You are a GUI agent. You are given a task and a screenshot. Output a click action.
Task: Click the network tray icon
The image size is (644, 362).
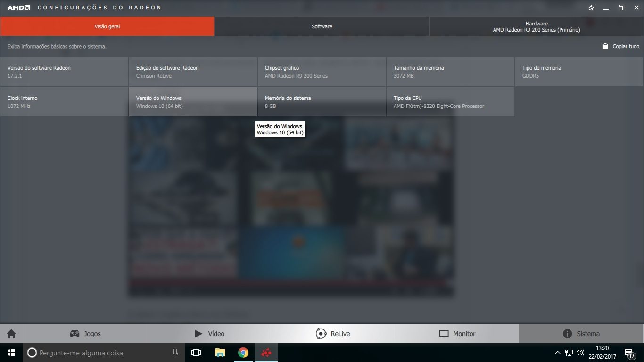[x=569, y=353]
